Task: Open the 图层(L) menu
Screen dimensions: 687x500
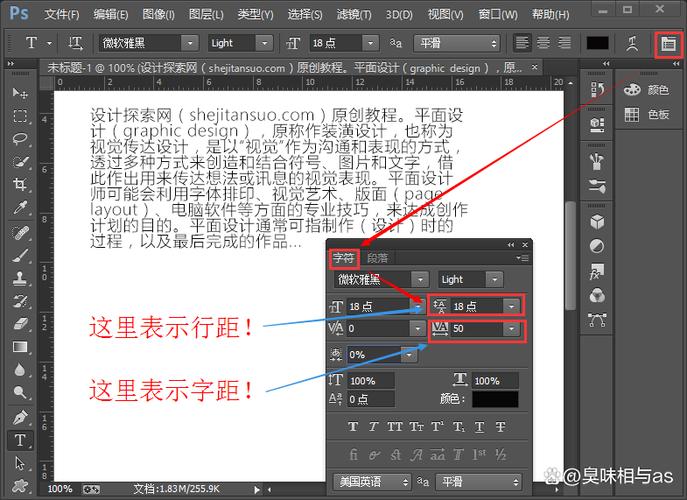Action: (x=206, y=14)
